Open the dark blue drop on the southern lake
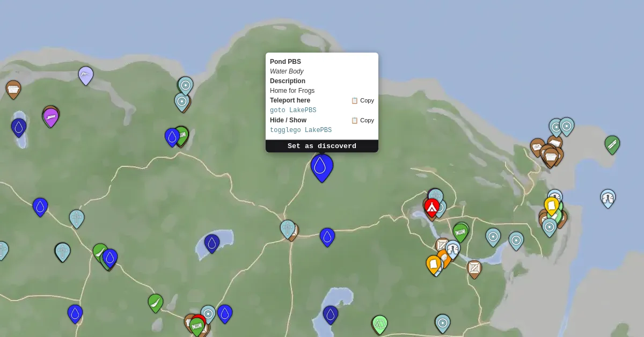This screenshot has height=337, width=644. [x=331, y=314]
